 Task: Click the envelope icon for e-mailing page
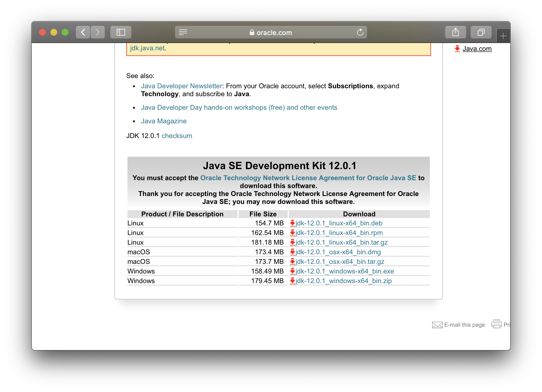click(437, 325)
